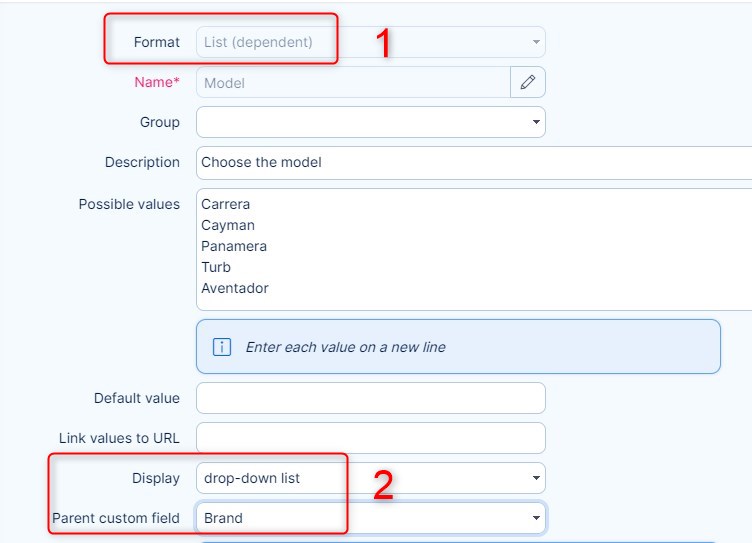
Task: Click the Possible values label
Action: 129,204
